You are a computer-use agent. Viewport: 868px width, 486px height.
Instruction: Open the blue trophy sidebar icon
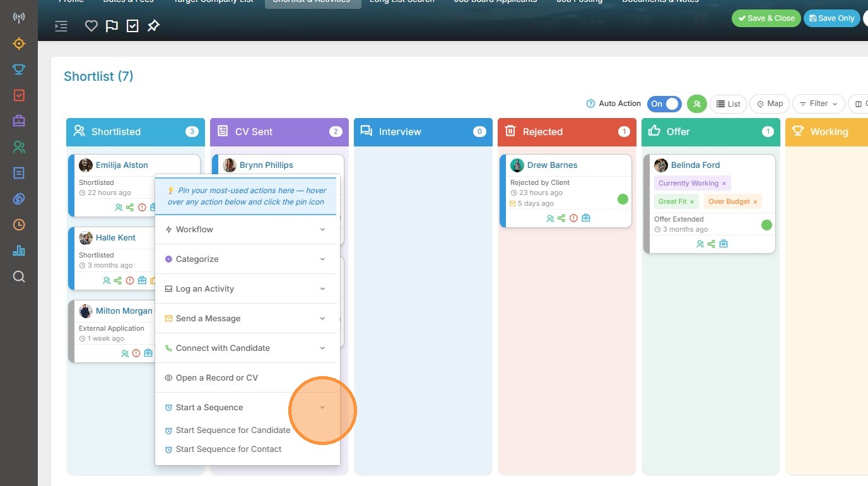(19, 69)
